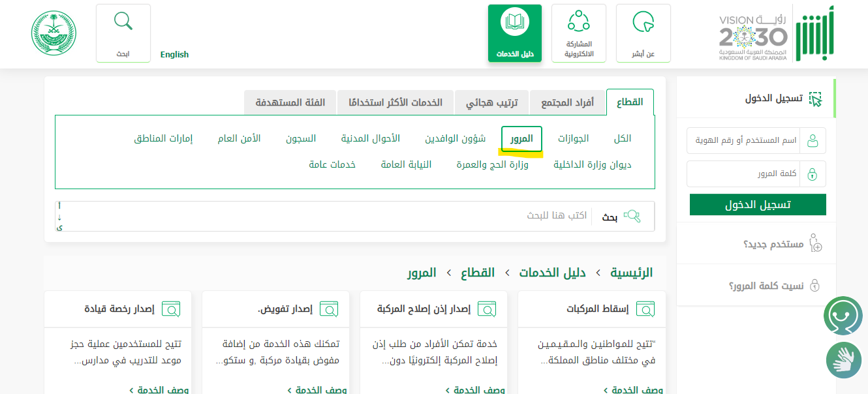Focus the اكتب هنا للبحث search field

coord(326,216)
